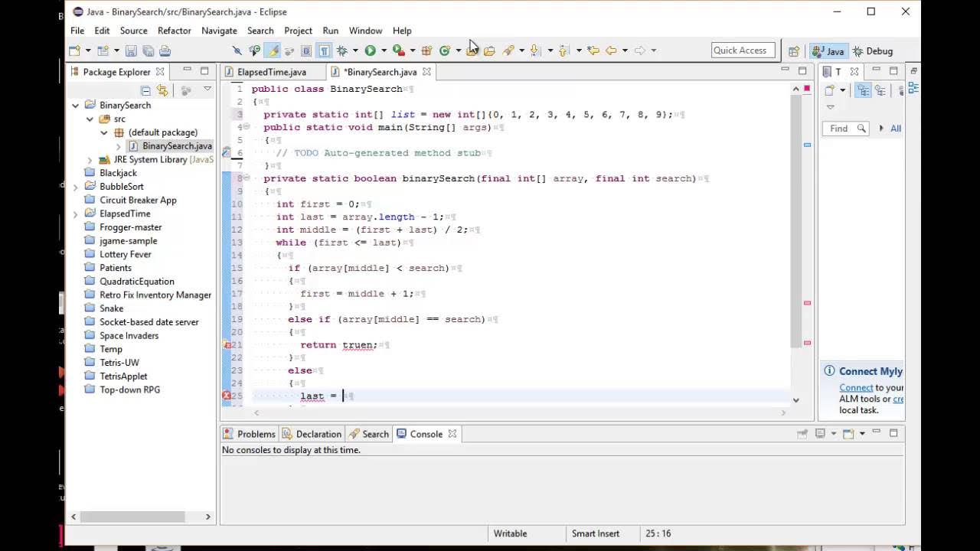The width and height of the screenshot is (980, 551).
Task: Click the Save icon in the toolbar
Action: tap(131, 51)
